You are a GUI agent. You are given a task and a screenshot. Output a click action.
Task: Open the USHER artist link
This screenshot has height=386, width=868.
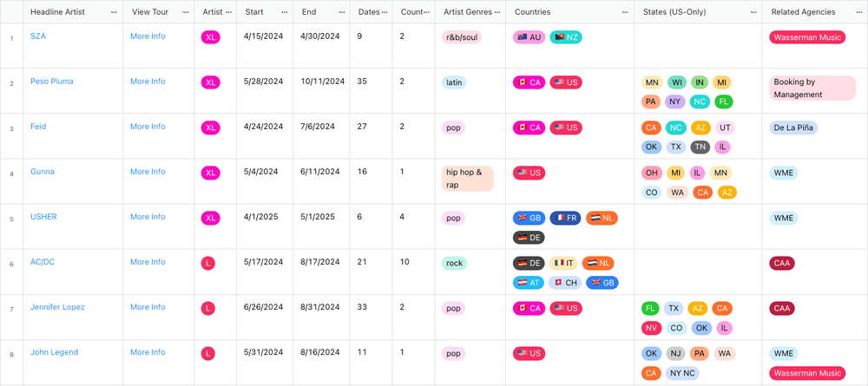coord(43,217)
